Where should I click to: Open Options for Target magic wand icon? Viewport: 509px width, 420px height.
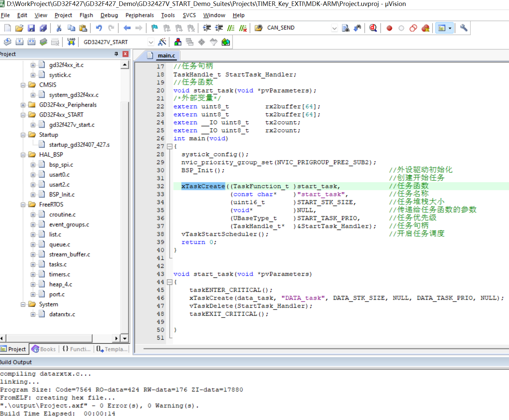(162, 42)
